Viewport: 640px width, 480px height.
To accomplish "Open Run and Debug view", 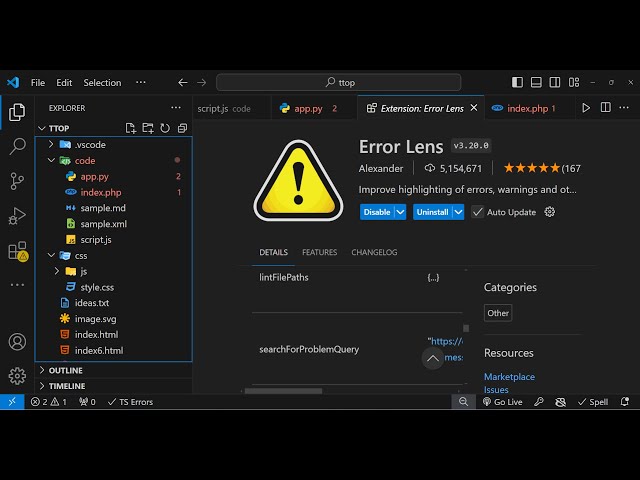I will click(17, 216).
